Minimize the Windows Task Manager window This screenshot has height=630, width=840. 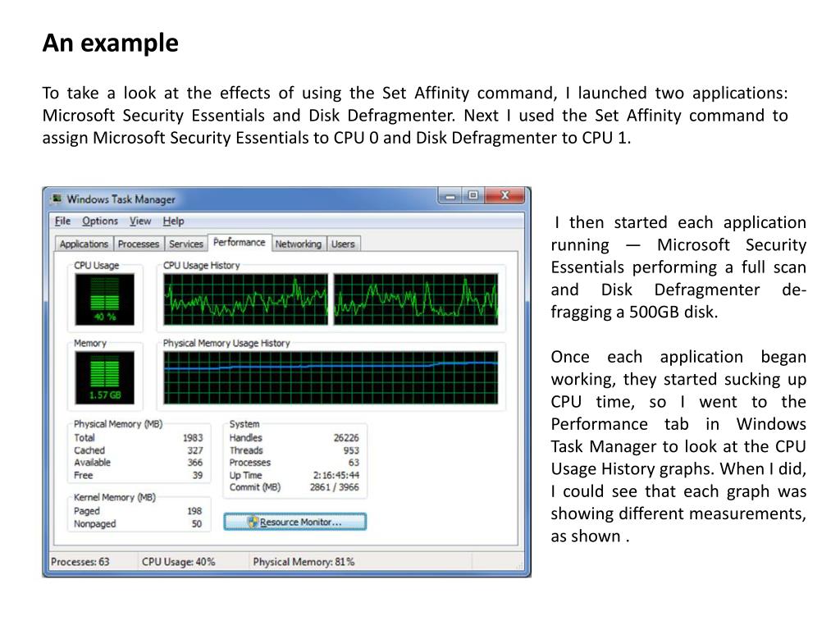pyautogui.click(x=450, y=196)
